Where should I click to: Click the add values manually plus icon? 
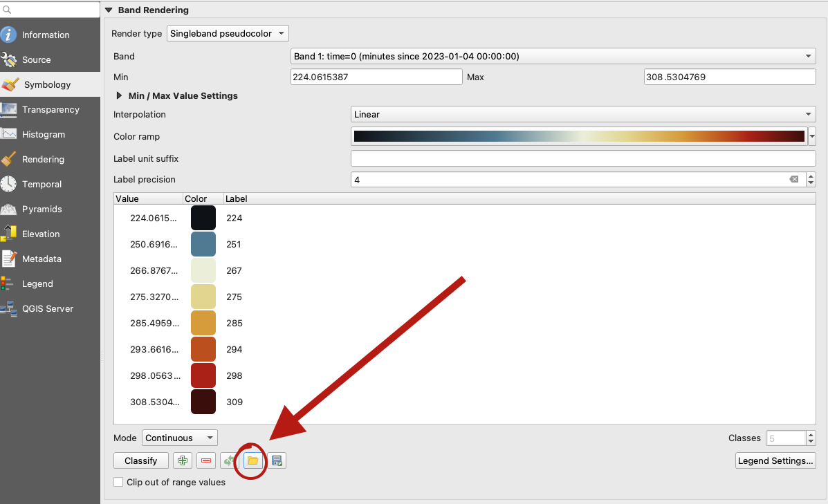coord(183,460)
